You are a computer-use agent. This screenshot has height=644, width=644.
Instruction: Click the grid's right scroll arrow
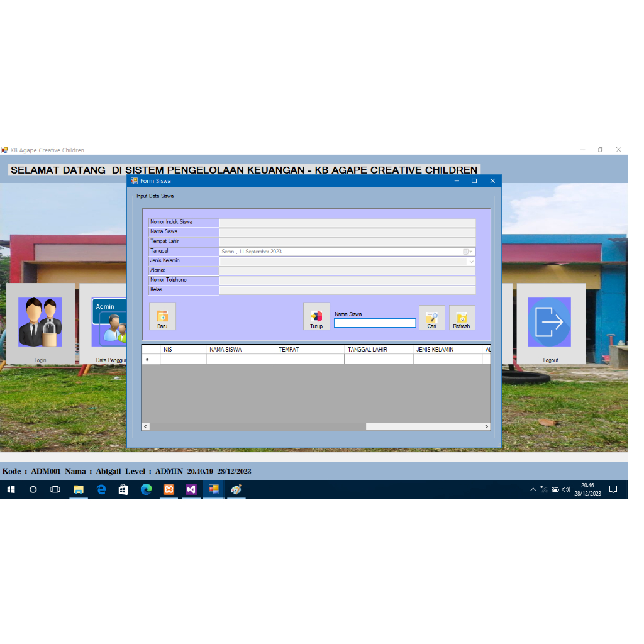click(x=487, y=427)
